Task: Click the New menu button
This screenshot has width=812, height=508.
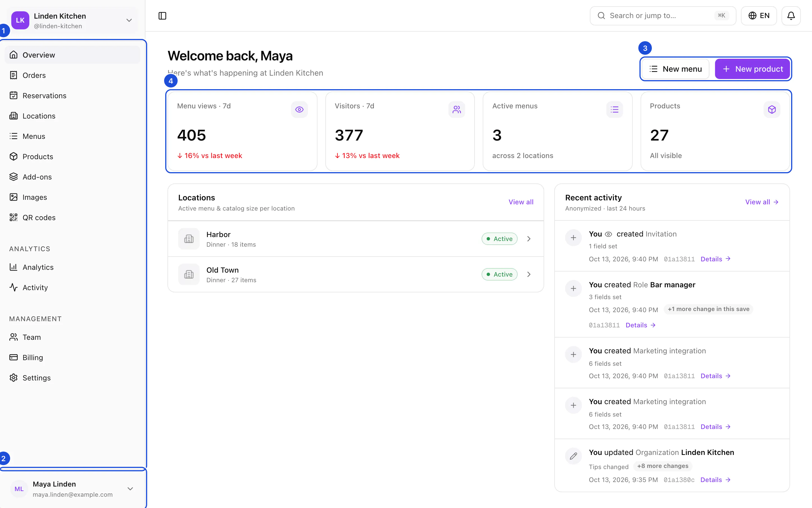Action: (675, 69)
